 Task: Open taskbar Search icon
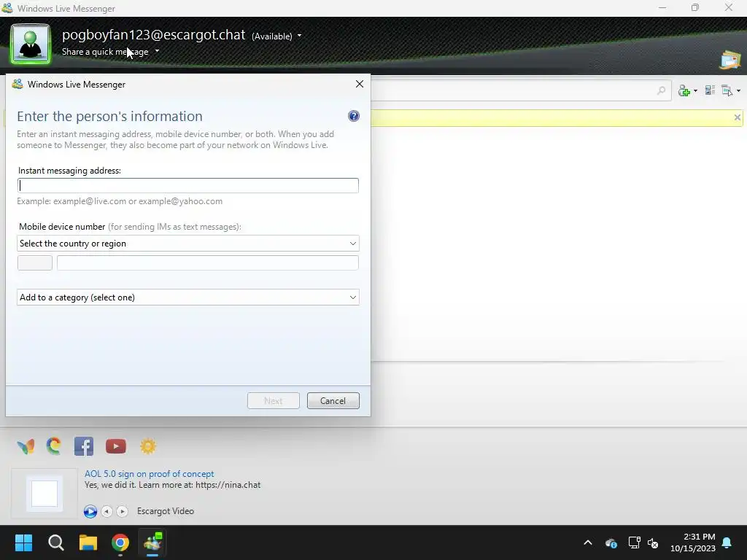point(55,542)
